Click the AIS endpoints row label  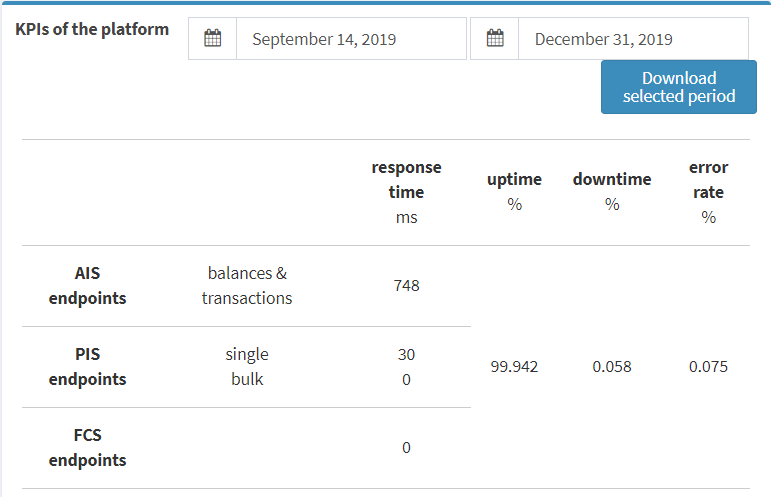[88, 286]
